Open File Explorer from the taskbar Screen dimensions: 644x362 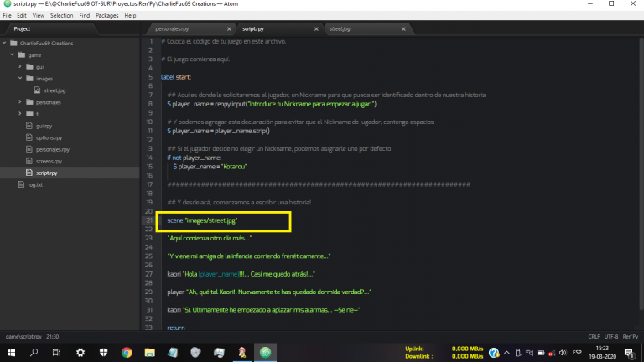click(150, 353)
